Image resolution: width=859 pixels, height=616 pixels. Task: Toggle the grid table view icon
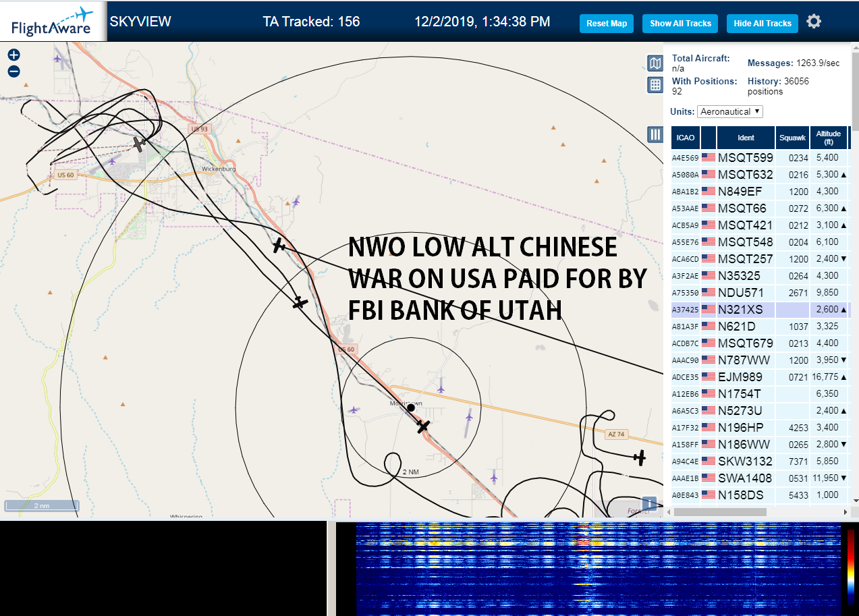pos(655,85)
